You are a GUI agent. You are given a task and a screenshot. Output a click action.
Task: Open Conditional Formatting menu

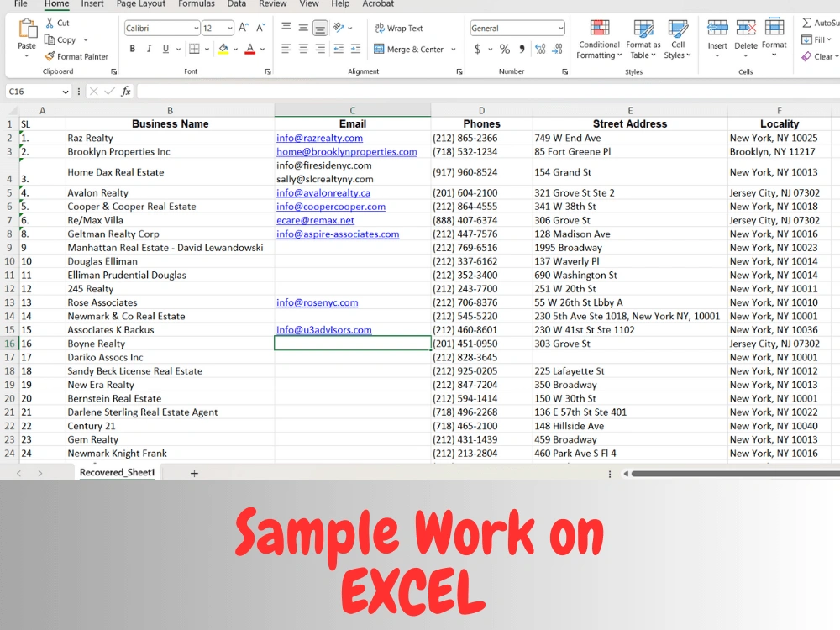[x=599, y=39]
